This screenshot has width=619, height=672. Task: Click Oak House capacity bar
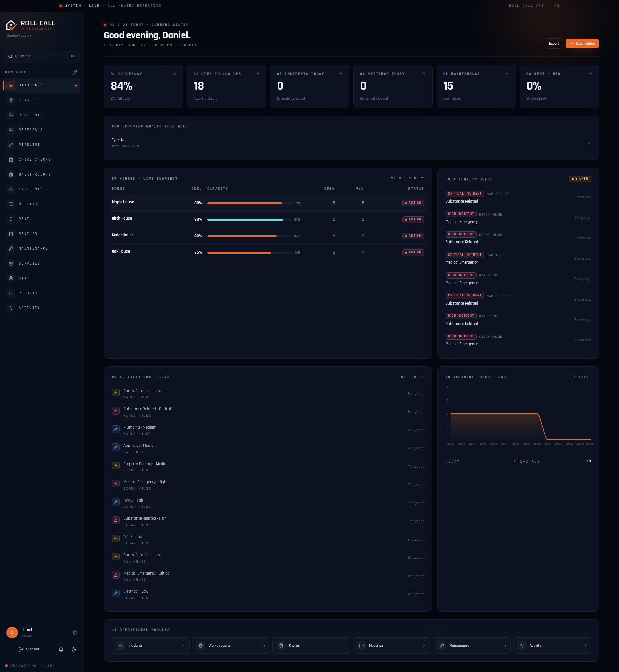pyautogui.click(x=250, y=252)
